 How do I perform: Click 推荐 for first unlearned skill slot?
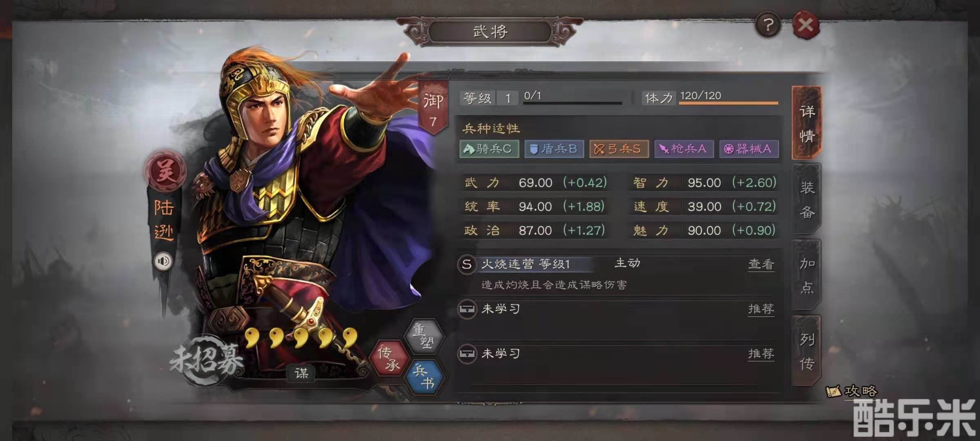[761, 309]
